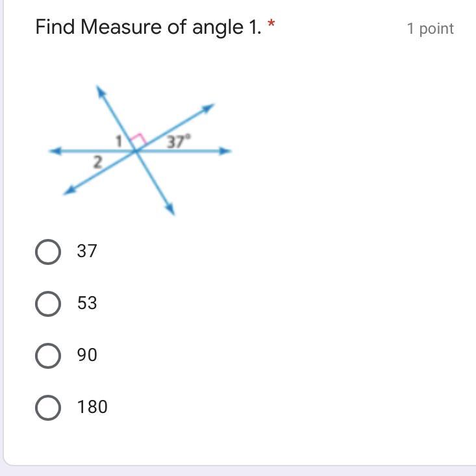
Task: Click the upper-left arrowhead of the steep line
Action: pos(101,91)
